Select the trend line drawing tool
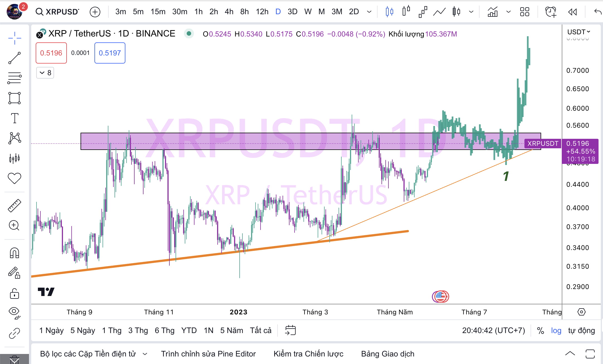Viewport: 603px width, 364px height. coord(14,58)
